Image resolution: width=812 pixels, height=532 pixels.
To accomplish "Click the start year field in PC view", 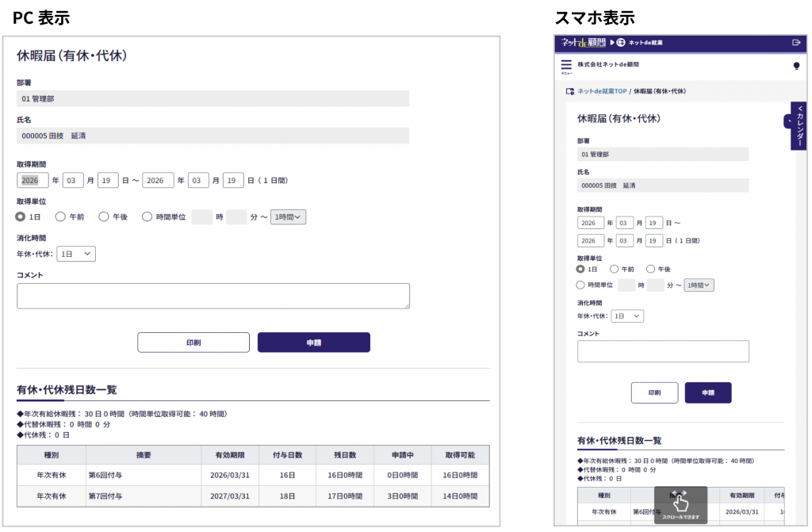I will (33, 180).
